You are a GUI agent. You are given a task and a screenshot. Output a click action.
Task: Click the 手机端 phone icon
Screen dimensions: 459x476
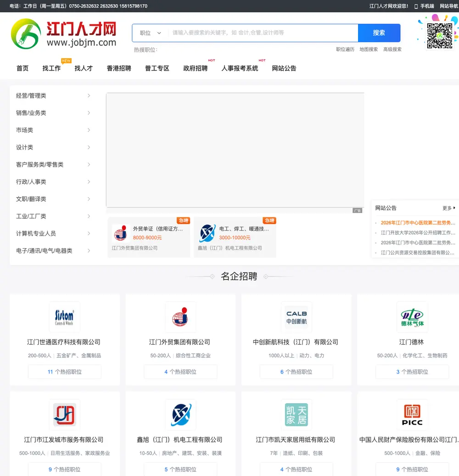[416, 6]
